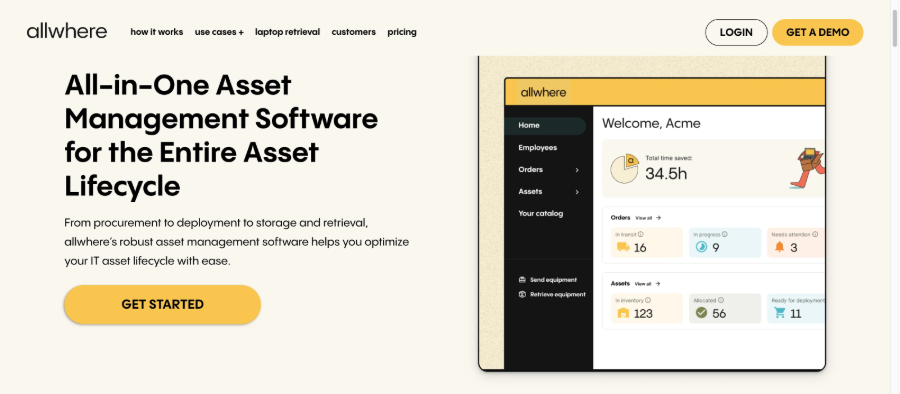The width and height of the screenshot is (900, 394).
Task: Click the Retrieve equipment icon
Action: [522, 294]
